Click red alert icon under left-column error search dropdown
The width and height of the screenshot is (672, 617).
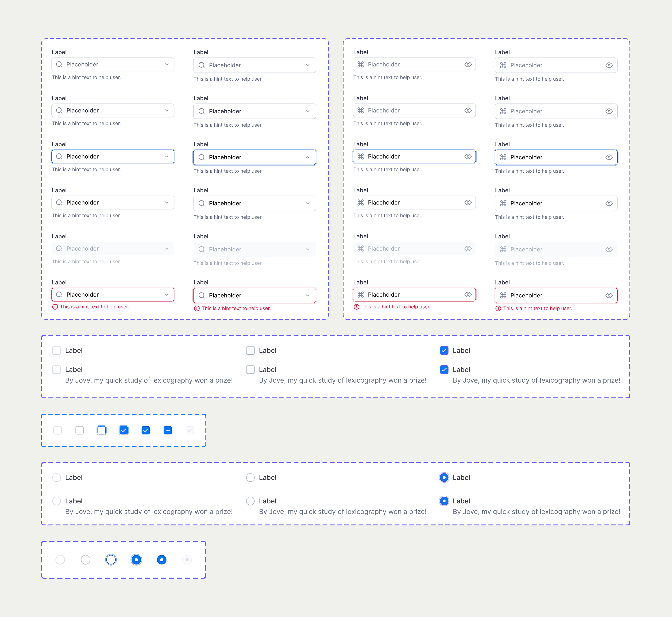coord(55,307)
